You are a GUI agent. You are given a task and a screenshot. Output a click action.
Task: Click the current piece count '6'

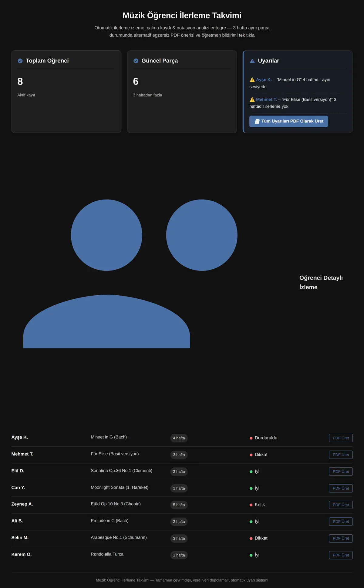click(x=136, y=82)
